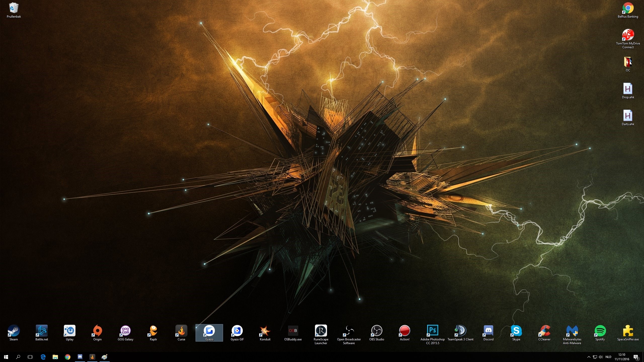The image size is (644, 362).
Task: Select the Belfius Banking Chrome shortcut
Action: click(x=628, y=10)
